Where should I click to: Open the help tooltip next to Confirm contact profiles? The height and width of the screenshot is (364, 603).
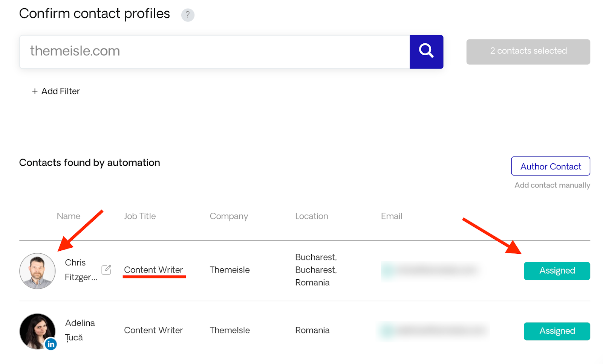187,15
